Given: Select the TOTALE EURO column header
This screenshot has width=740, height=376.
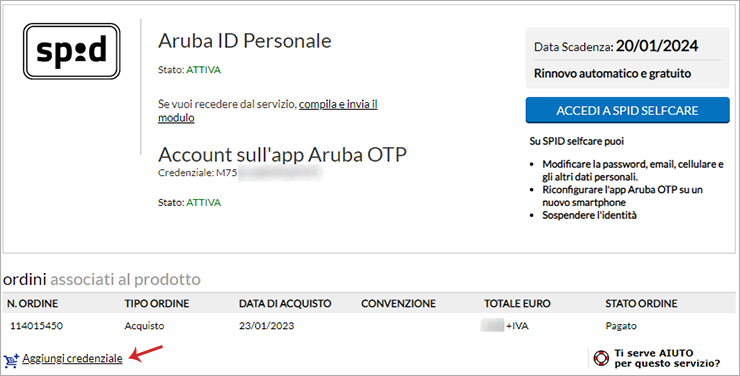Looking at the screenshot, I should pos(517,303).
